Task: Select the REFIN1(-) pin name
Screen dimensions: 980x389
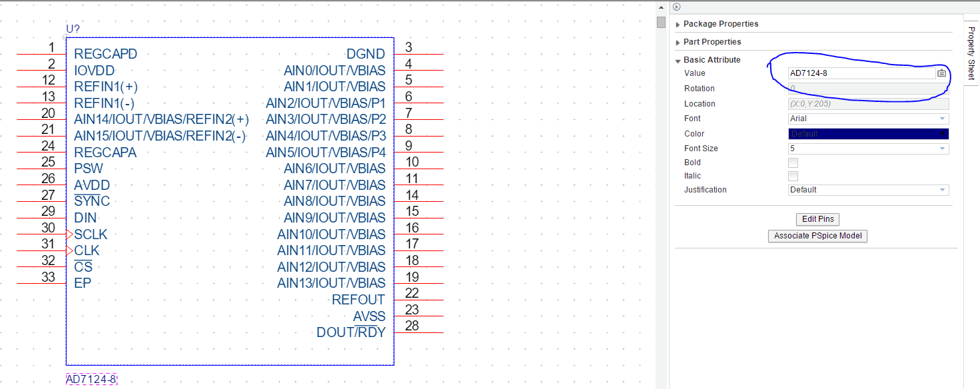Action: click(x=104, y=103)
